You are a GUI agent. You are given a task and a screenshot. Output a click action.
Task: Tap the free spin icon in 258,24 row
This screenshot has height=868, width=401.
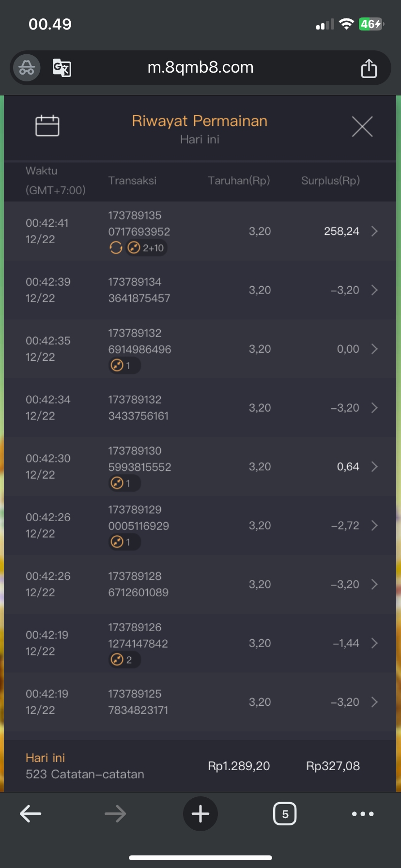pyautogui.click(x=116, y=248)
